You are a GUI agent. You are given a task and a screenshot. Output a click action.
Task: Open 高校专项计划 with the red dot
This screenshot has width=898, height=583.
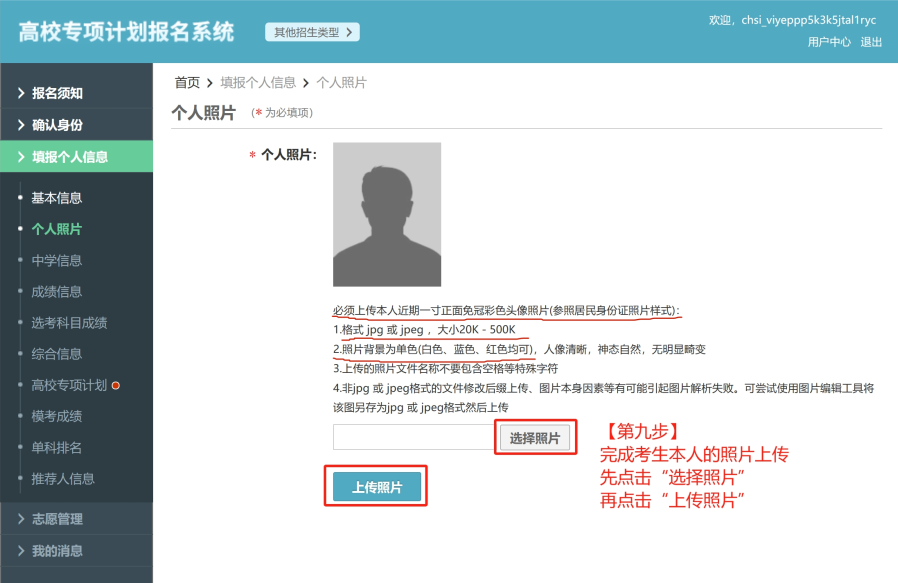coord(70,384)
